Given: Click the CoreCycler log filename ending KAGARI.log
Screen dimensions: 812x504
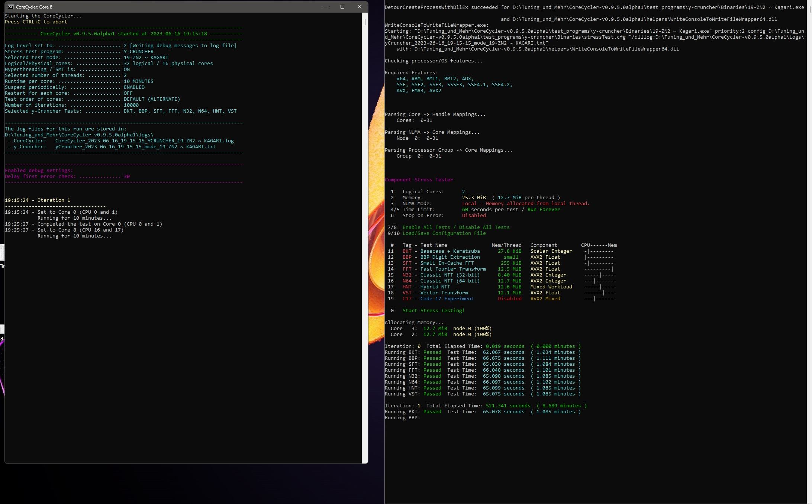Looking at the screenshot, I should (144, 141).
